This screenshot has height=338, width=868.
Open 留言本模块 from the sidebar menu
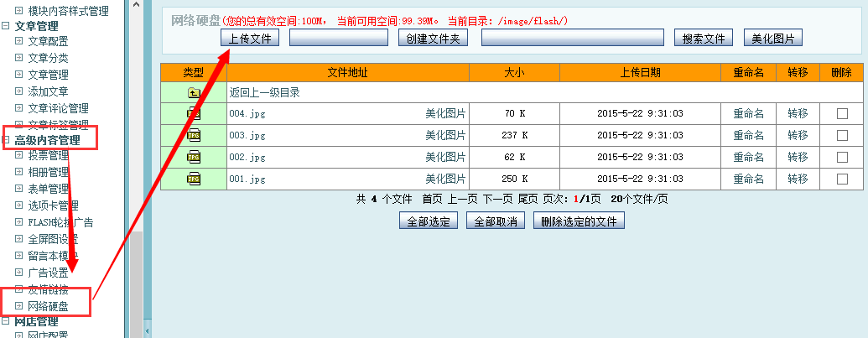[53, 256]
